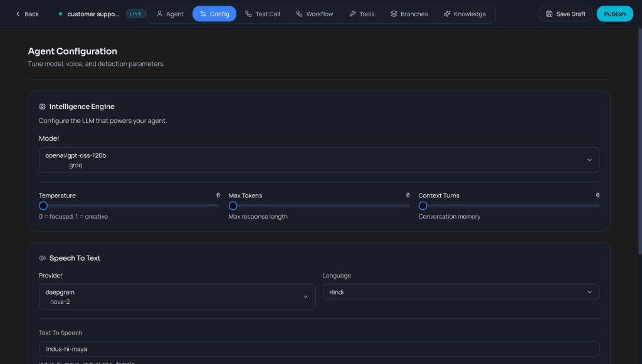Switch to the Agent tab
642x364 pixels.
click(169, 13)
